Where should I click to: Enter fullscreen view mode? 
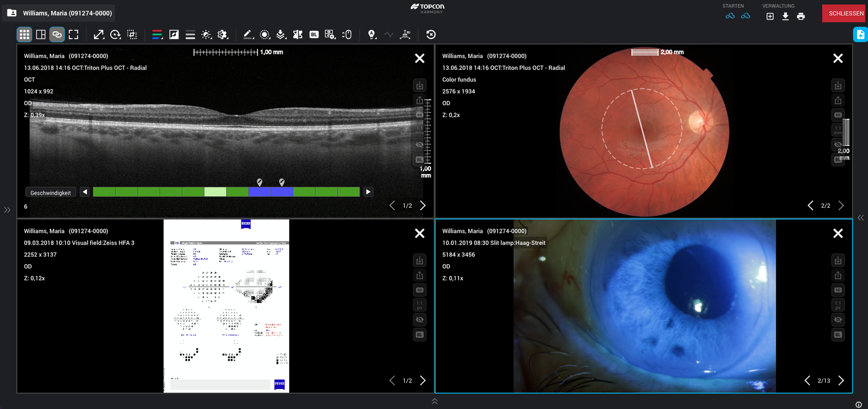pyautogui.click(x=73, y=35)
